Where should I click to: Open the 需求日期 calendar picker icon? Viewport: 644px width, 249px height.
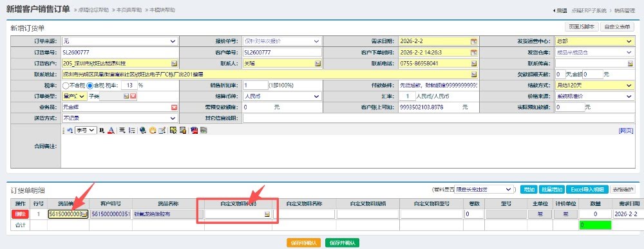473,41
